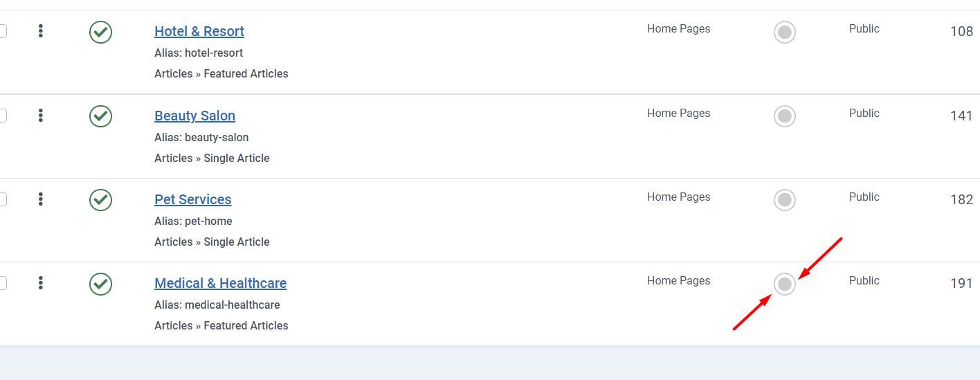
Task: Tick the Beauty Salon row checkbox
Action: point(2,116)
